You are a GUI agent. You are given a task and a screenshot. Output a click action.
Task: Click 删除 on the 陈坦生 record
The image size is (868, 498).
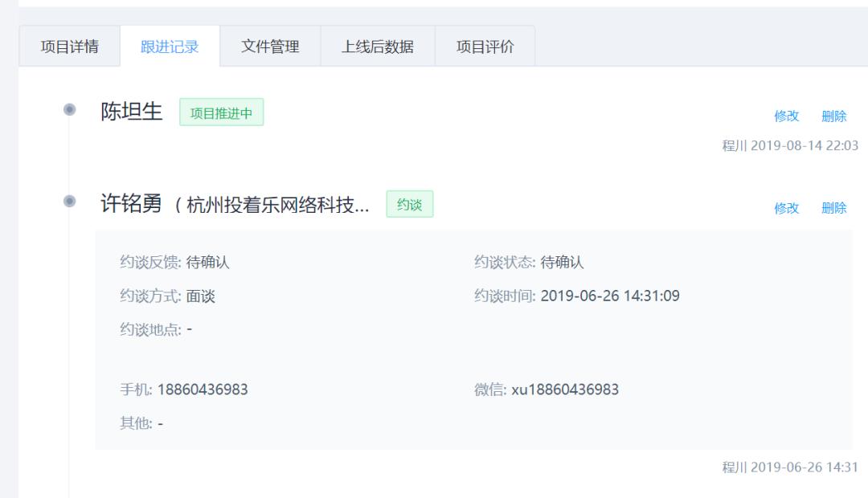pos(836,116)
